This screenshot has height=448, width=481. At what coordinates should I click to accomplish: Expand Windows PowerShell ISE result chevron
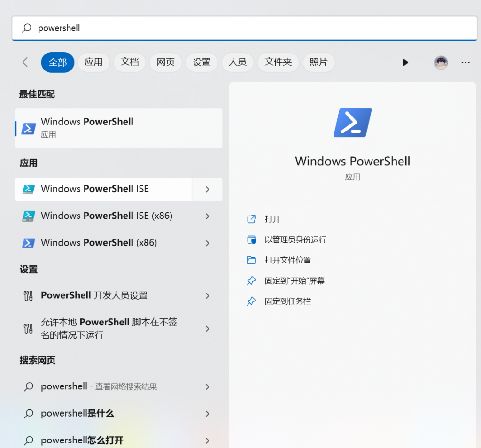coord(207,189)
